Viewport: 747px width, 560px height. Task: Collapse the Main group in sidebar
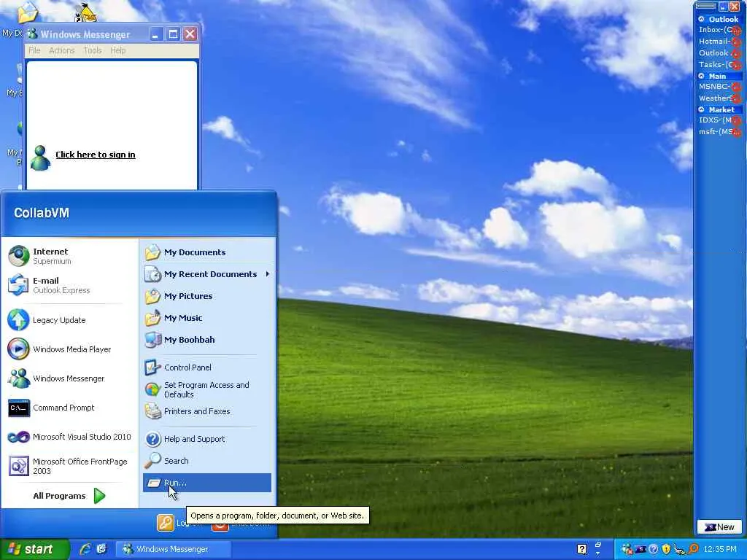coord(701,76)
